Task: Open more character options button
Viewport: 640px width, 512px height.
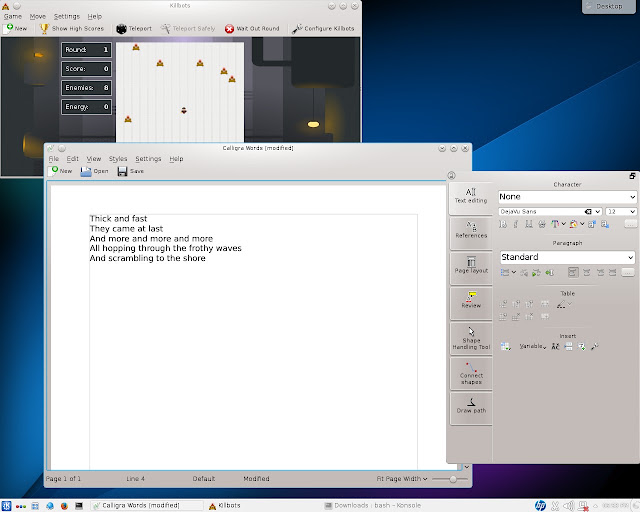Action: click(x=631, y=224)
